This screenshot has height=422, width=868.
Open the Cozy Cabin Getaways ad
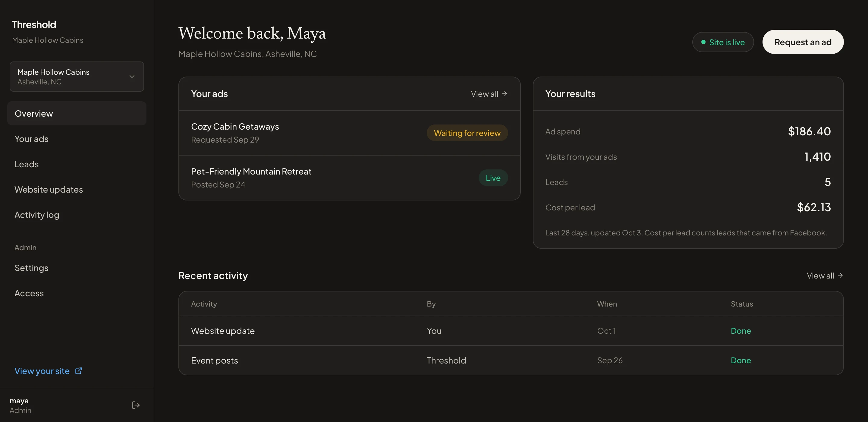[x=349, y=133]
